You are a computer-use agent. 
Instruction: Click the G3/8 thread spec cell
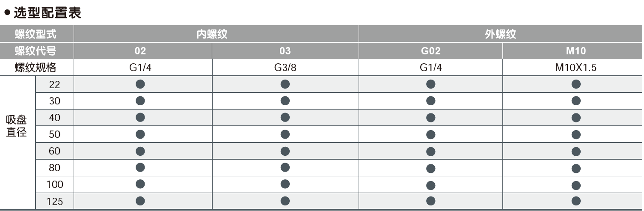tap(285, 68)
